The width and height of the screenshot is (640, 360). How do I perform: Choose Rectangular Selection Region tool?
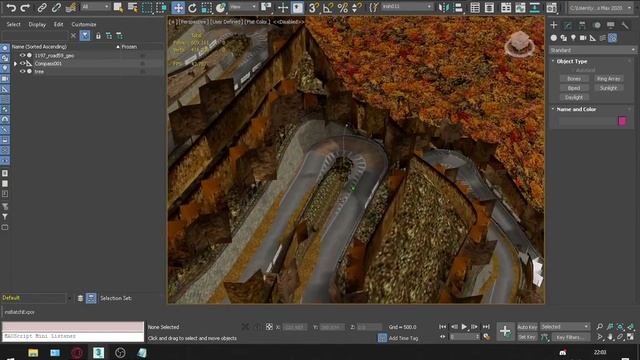pyautogui.click(x=147, y=7)
